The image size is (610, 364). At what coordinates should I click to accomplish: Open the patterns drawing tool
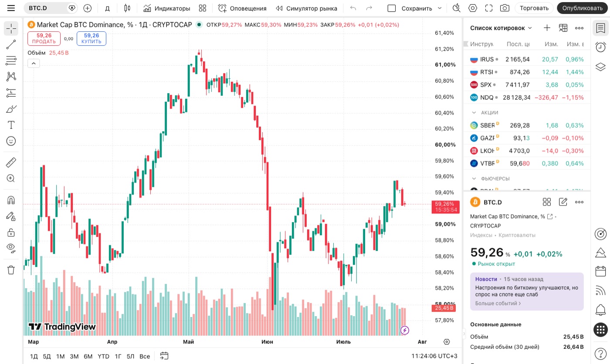coord(11,77)
